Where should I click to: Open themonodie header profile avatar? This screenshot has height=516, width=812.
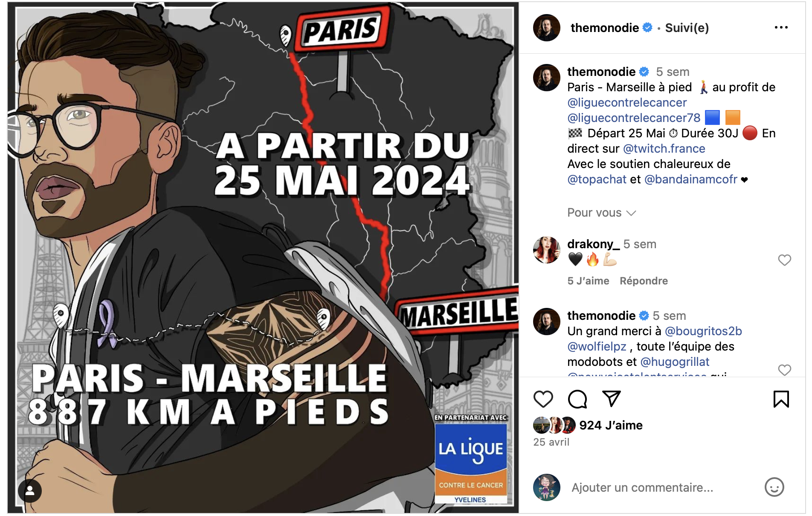coord(547,28)
